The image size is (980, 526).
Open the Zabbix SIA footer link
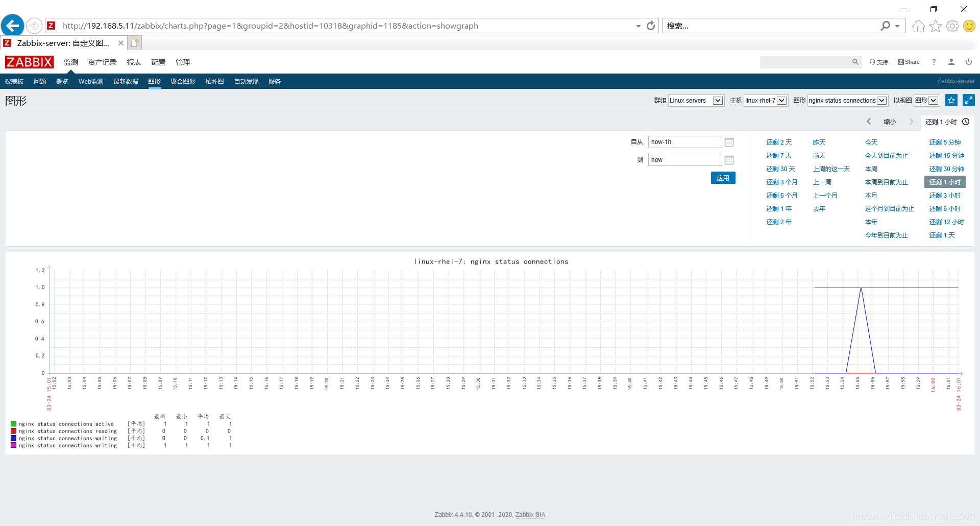(530, 515)
